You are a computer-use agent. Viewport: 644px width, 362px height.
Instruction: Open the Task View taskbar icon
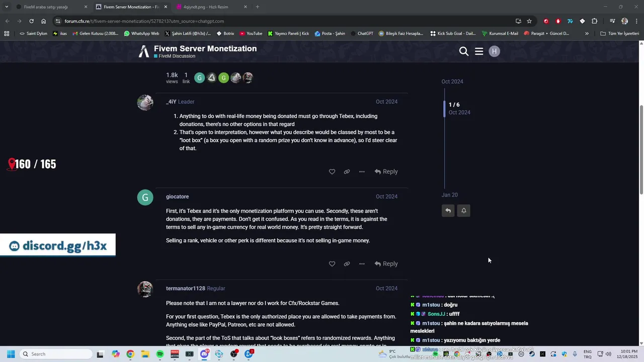point(100,354)
